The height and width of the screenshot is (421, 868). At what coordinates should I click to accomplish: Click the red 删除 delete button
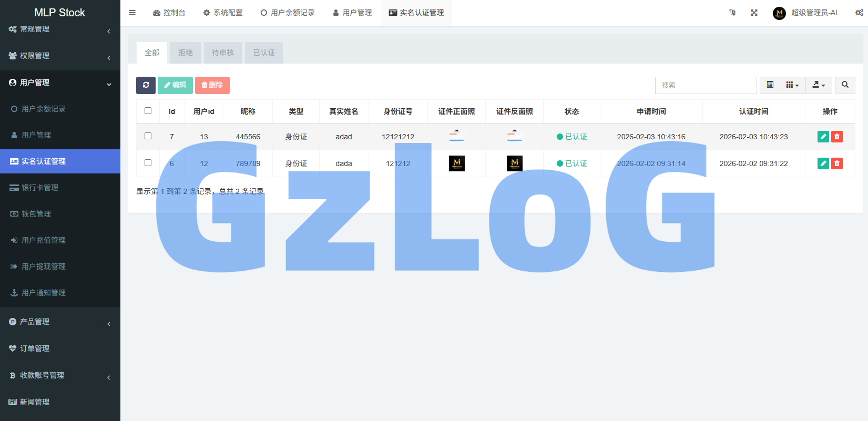click(212, 85)
